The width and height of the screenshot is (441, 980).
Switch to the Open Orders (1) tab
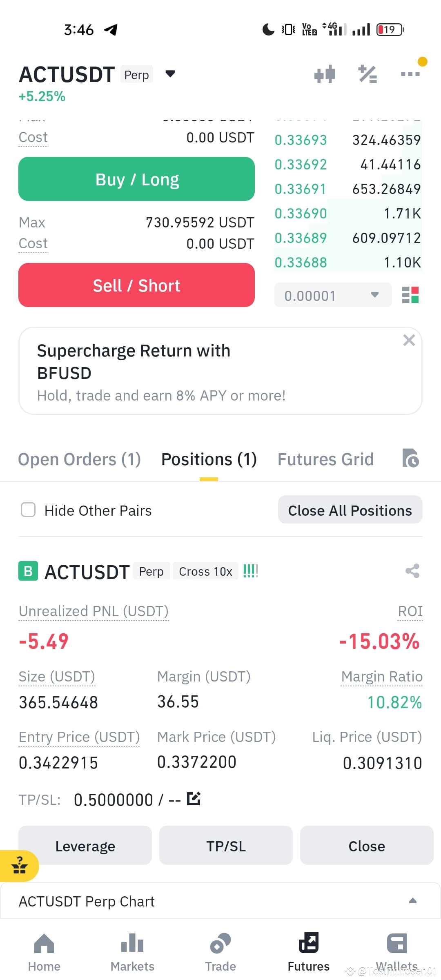(80, 459)
